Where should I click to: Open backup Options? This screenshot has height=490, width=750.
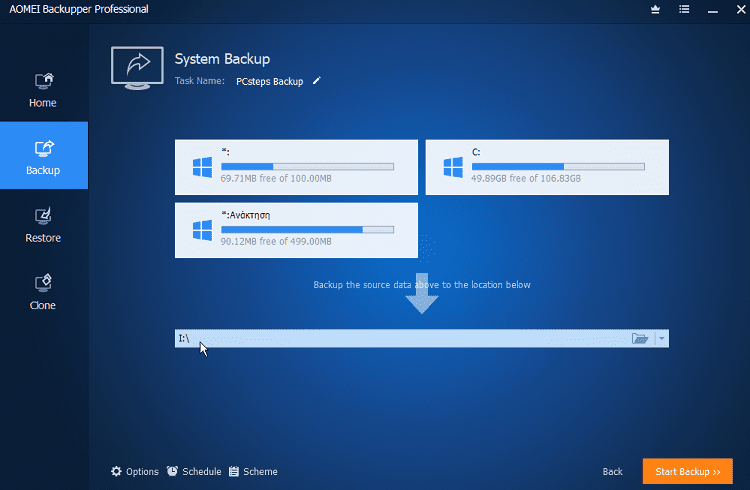point(135,471)
